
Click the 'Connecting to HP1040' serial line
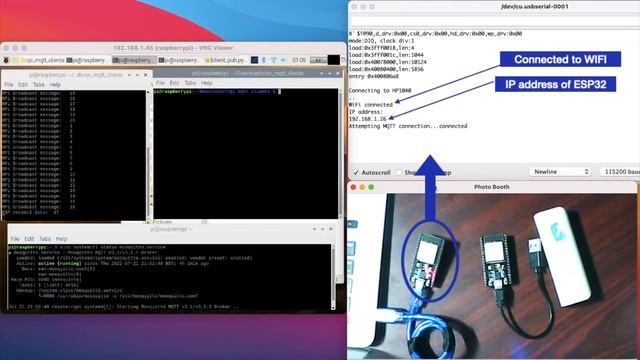click(380, 91)
